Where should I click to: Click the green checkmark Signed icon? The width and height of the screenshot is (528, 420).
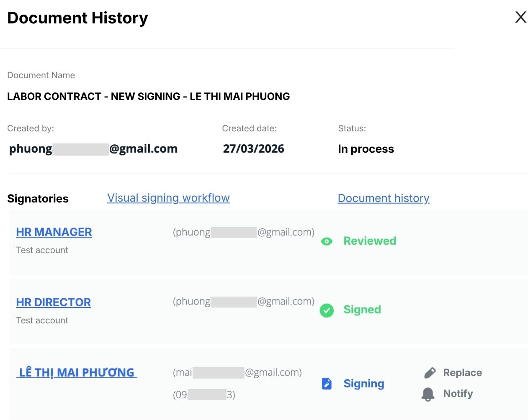327,310
